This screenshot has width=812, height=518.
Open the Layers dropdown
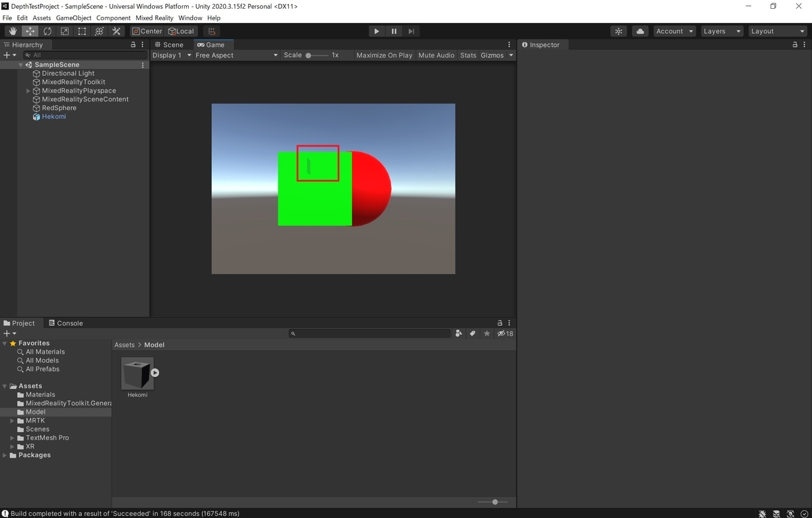[x=721, y=31]
